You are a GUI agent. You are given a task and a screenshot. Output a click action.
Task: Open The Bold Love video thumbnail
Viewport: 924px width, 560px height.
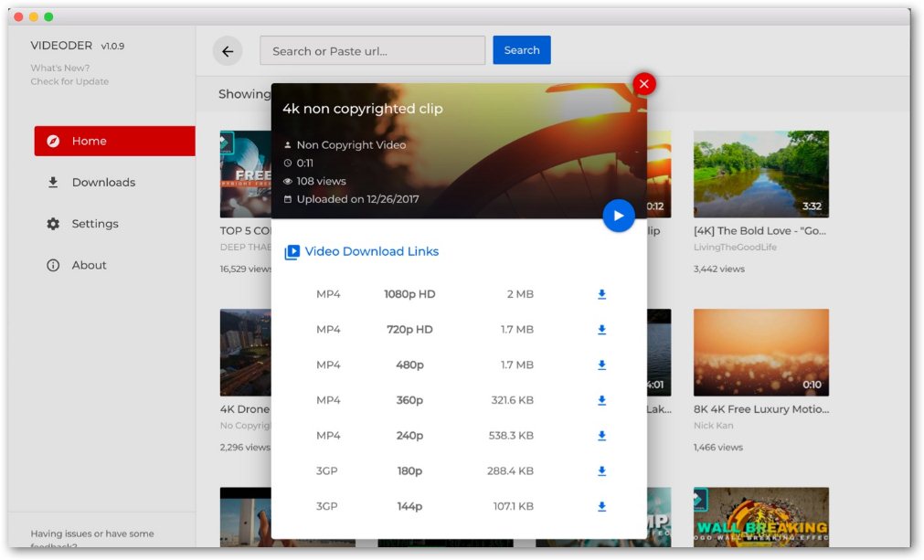(760, 174)
